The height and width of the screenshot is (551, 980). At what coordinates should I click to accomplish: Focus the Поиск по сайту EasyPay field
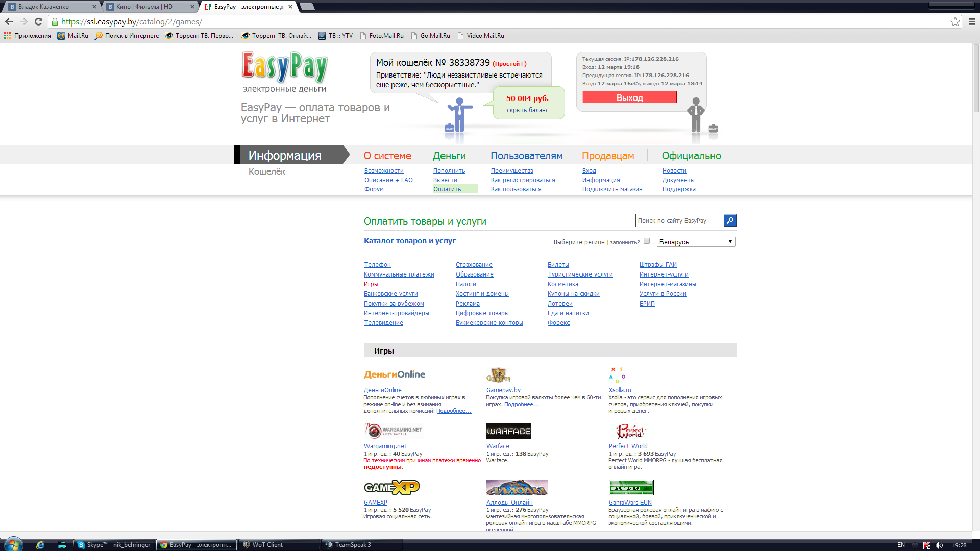click(678, 220)
